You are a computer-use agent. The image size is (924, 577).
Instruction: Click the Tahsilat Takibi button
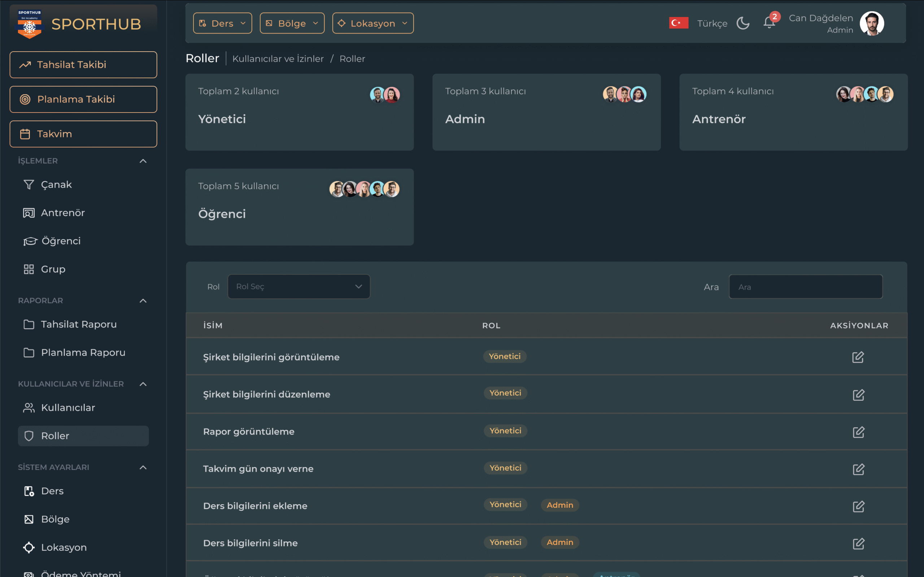(x=83, y=65)
